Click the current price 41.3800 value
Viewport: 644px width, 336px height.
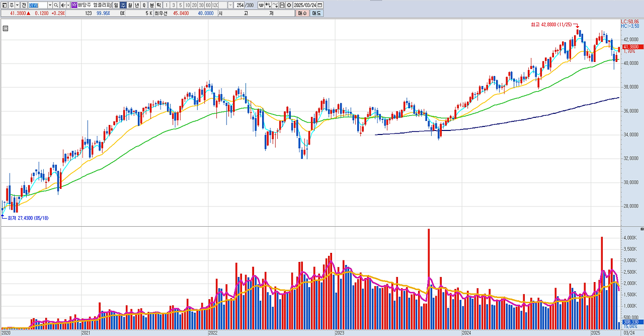pyautogui.click(x=18, y=13)
